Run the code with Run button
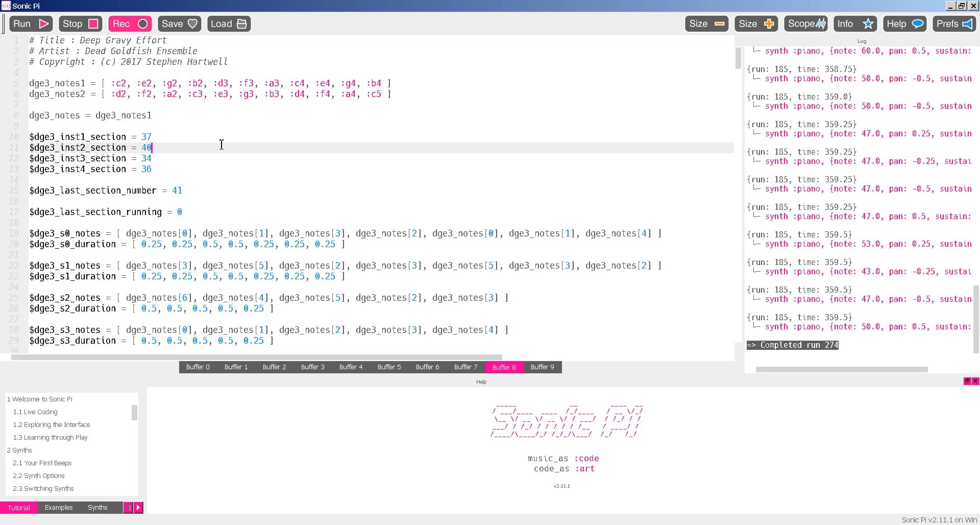This screenshot has width=980, height=525. click(x=31, y=24)
